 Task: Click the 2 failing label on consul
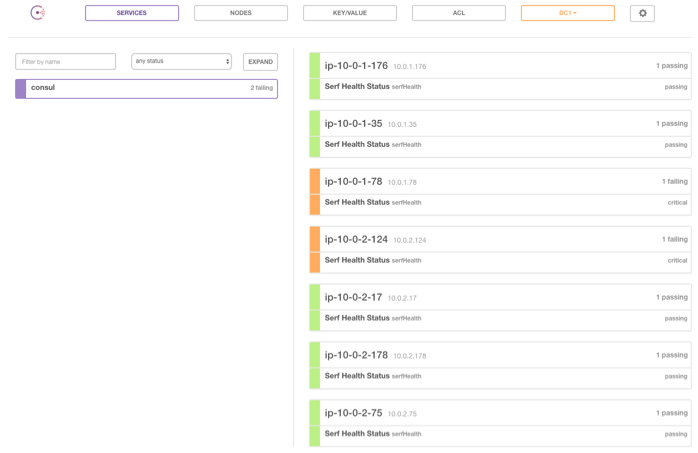(261, 88)
